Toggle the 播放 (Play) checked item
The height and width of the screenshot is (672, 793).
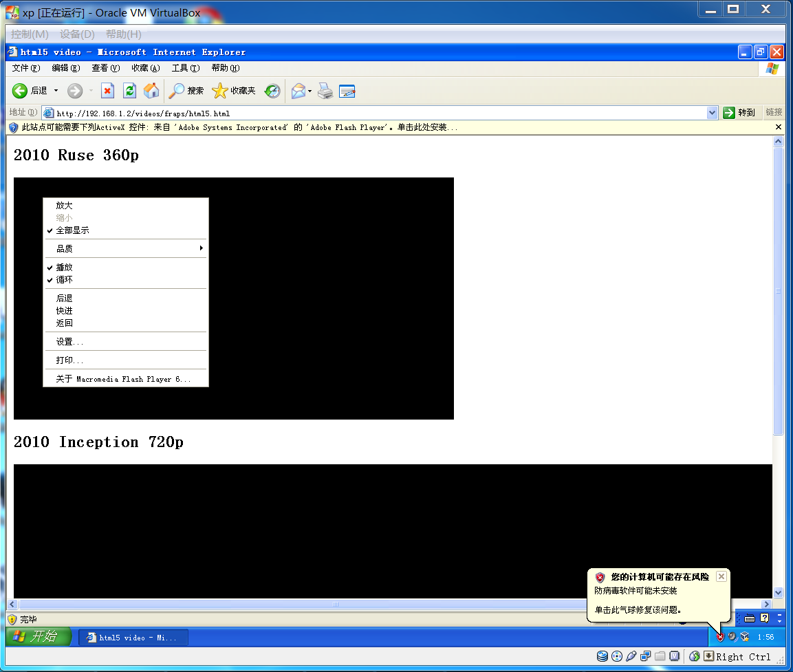[x=126, y=267]
